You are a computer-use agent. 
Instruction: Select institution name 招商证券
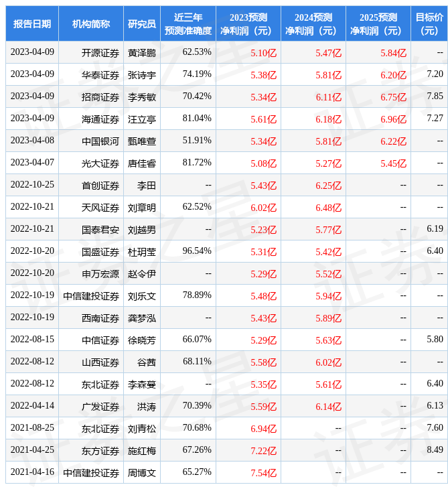point(100,97)
